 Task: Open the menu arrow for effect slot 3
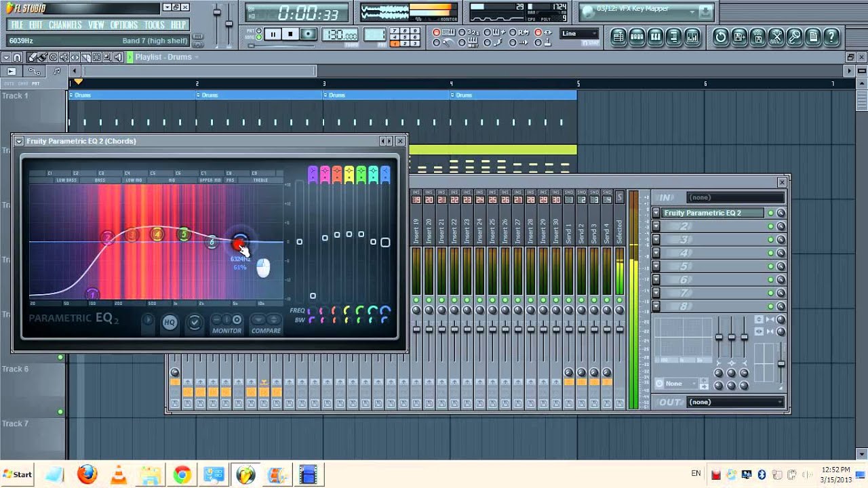coord(656,239)
